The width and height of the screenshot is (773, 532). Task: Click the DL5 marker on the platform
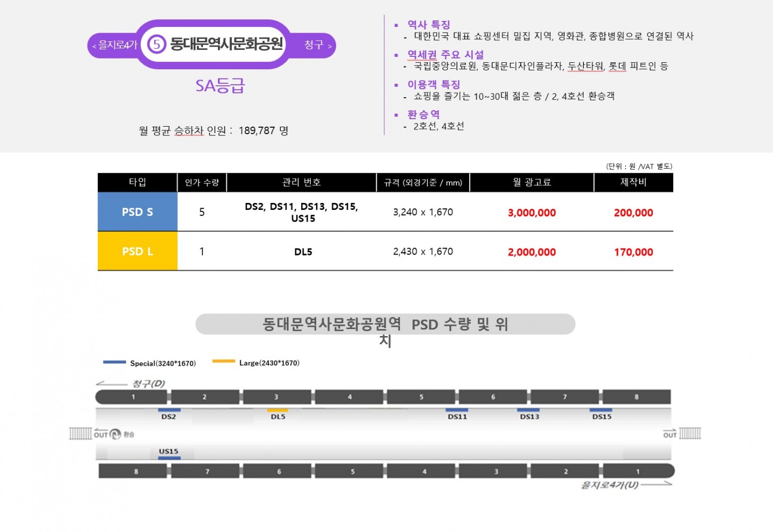[x=278, y=413]
